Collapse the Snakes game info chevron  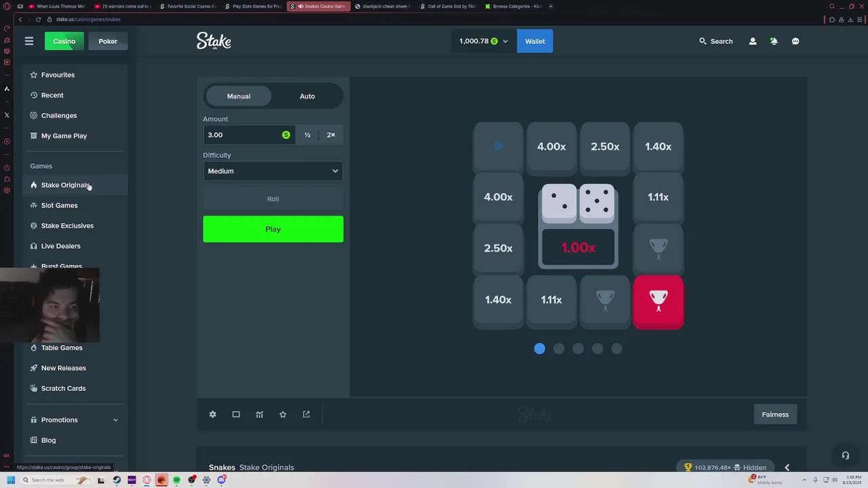coord(787,468)
